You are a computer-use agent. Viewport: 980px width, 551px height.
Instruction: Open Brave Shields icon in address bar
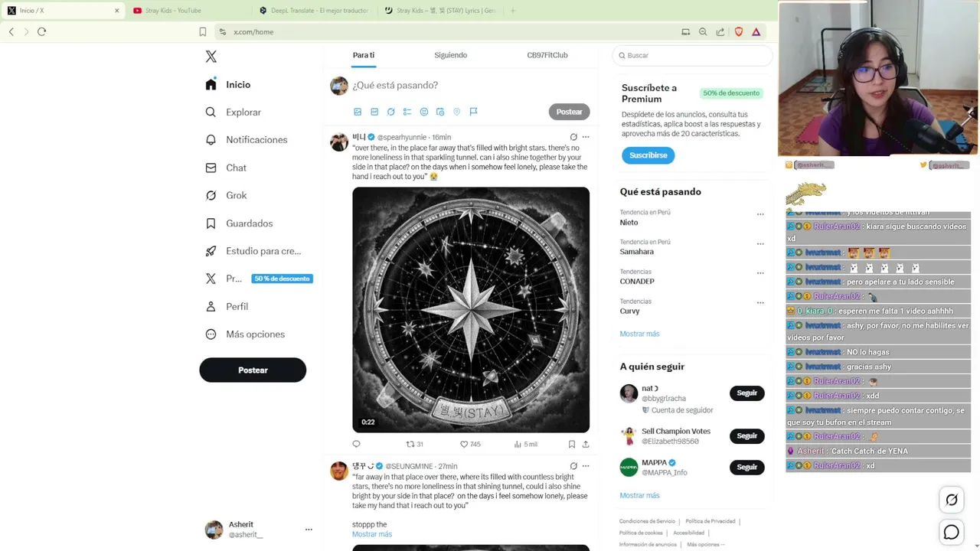coord(739,31)
